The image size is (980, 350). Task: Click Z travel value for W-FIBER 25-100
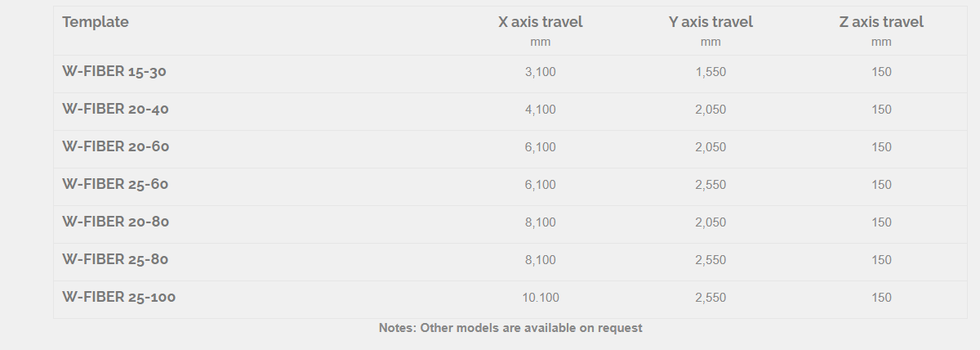point(881,298)
